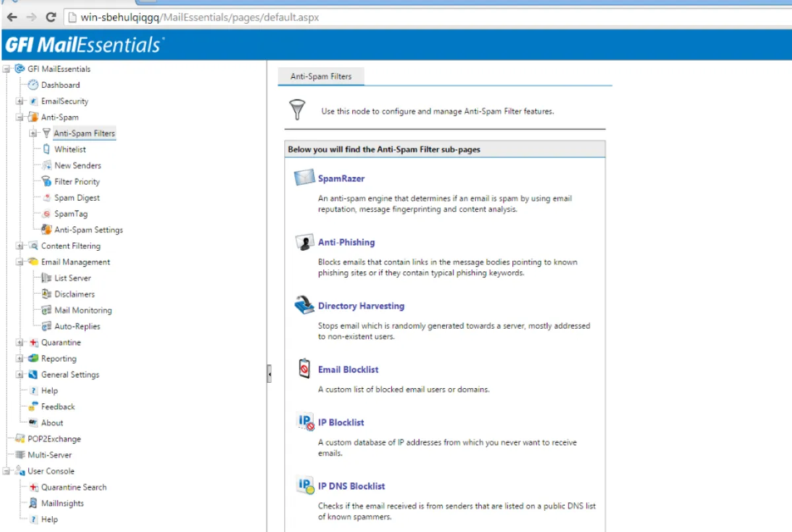
Task: Expand the Content Filtering node
Action: 20,246
